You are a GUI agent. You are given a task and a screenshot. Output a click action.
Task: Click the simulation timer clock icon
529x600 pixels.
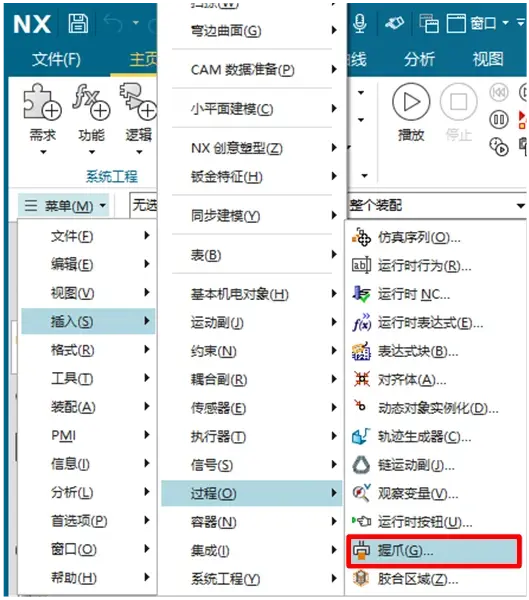(499, 147)
